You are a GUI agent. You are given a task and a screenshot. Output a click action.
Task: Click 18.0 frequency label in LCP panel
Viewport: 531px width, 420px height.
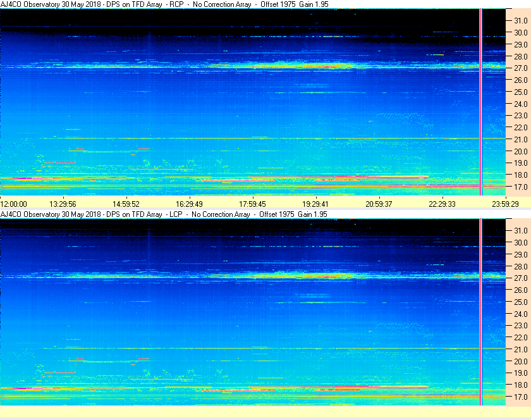[521, 385]
